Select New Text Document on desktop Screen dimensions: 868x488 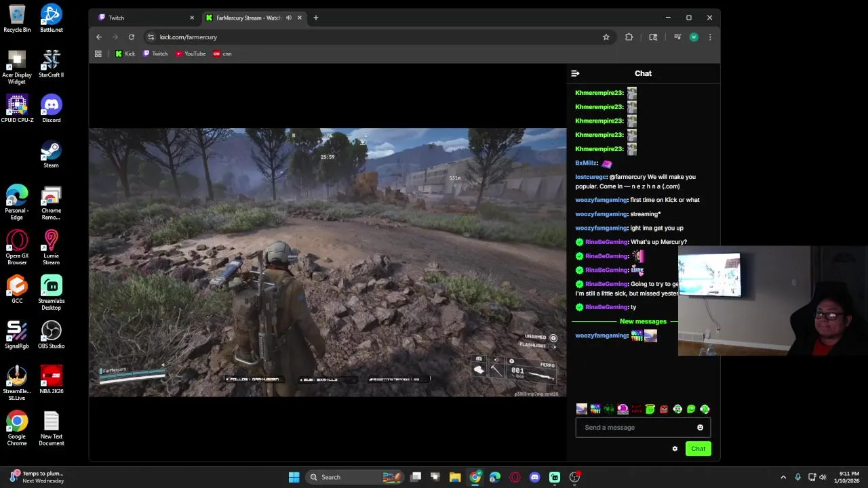52,428
